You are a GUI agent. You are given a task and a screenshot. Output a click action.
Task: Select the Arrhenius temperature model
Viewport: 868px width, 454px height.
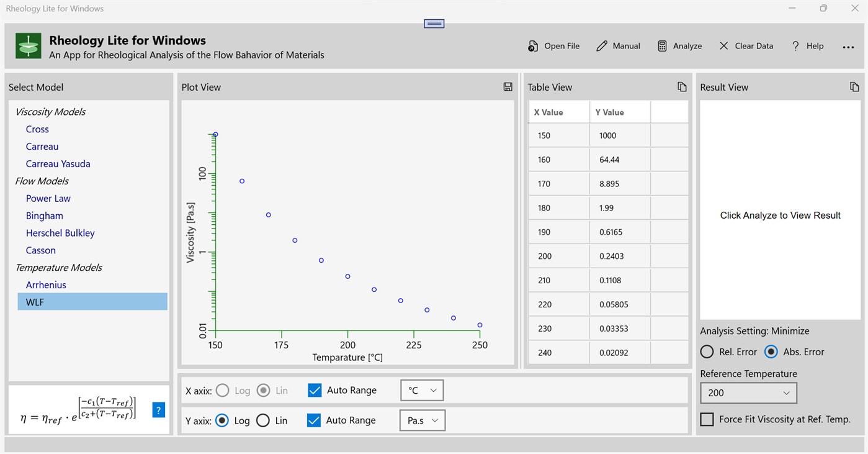pyautogui.click(x=46, y=284)
